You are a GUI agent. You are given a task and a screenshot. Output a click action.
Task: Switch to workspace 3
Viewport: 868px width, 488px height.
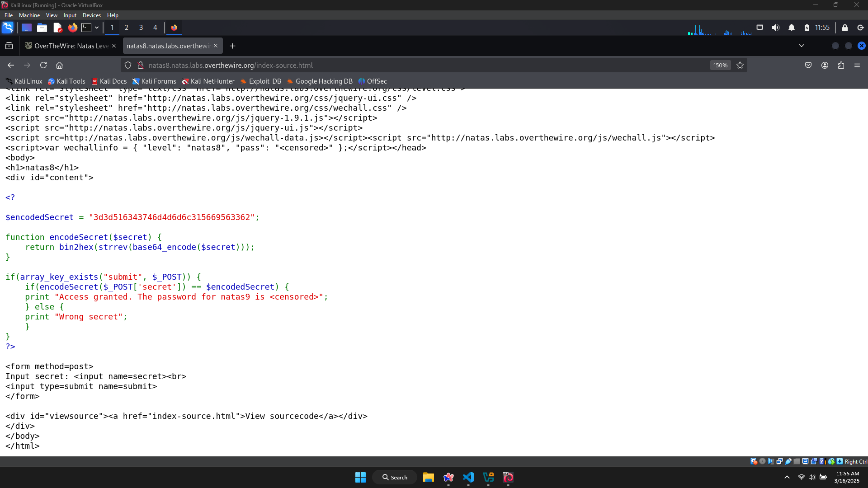141,28
